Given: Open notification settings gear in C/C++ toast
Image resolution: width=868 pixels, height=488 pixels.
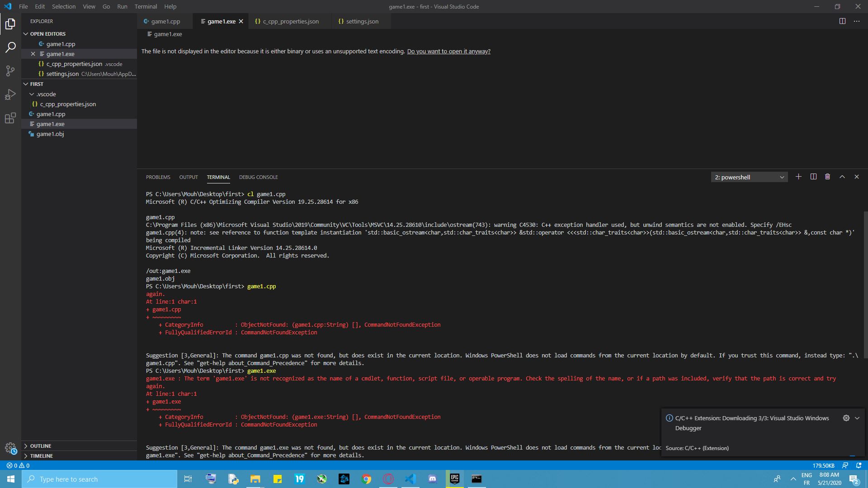Looking at the screenshot, I should pos(846,418).
